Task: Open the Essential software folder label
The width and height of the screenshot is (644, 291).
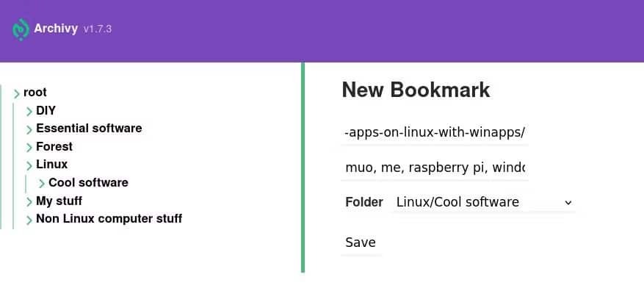Action: (89, 129)
